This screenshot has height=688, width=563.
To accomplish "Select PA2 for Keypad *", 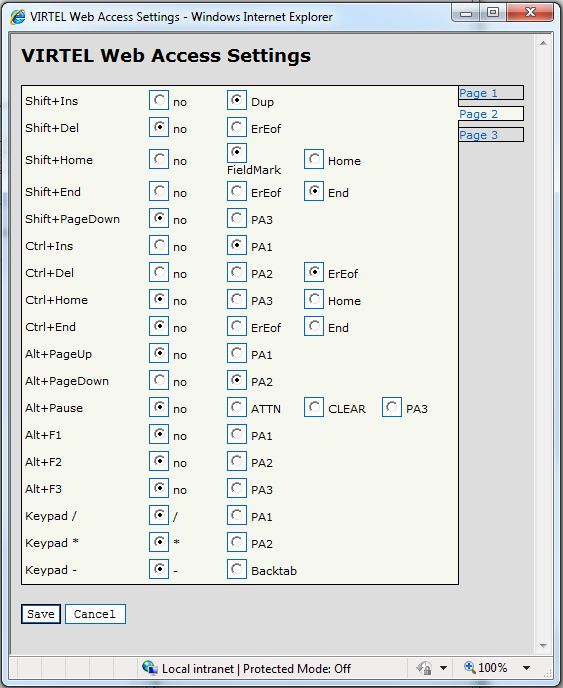I will [237, 542].
